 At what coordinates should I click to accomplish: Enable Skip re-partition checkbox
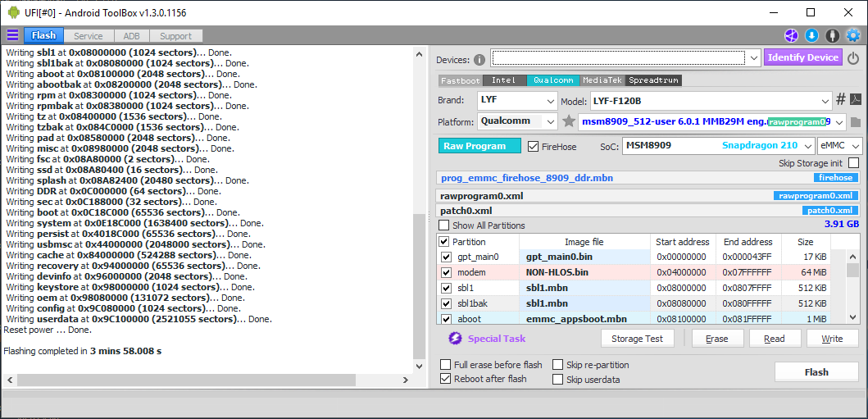tap(557, 365)
